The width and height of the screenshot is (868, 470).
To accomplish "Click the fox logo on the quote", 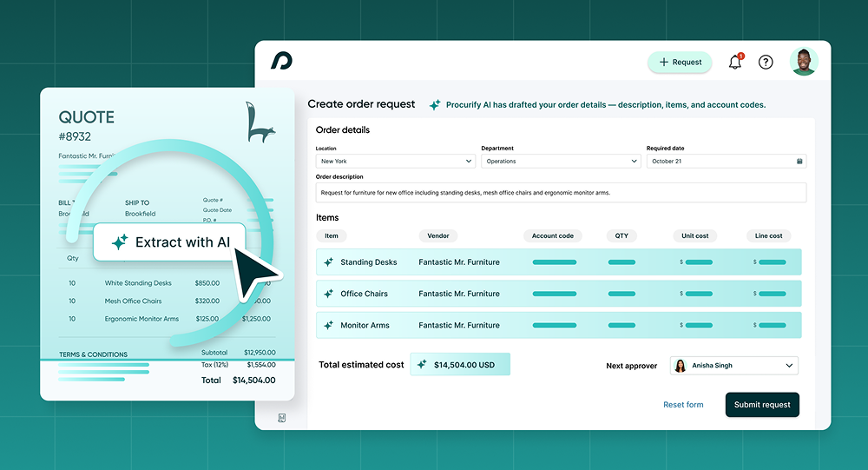I will pos(260,122).
